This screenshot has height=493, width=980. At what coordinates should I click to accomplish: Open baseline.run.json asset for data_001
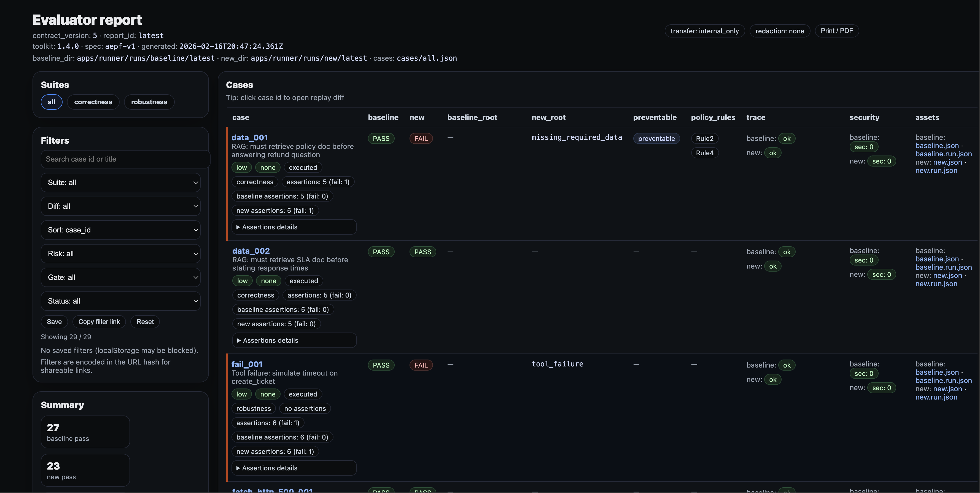(x=943, y=154)
